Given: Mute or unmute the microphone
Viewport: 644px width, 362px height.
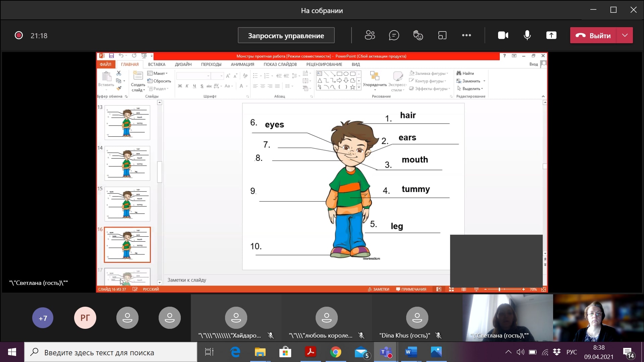Looking at the screenshot, I should [x=527, y=35].
